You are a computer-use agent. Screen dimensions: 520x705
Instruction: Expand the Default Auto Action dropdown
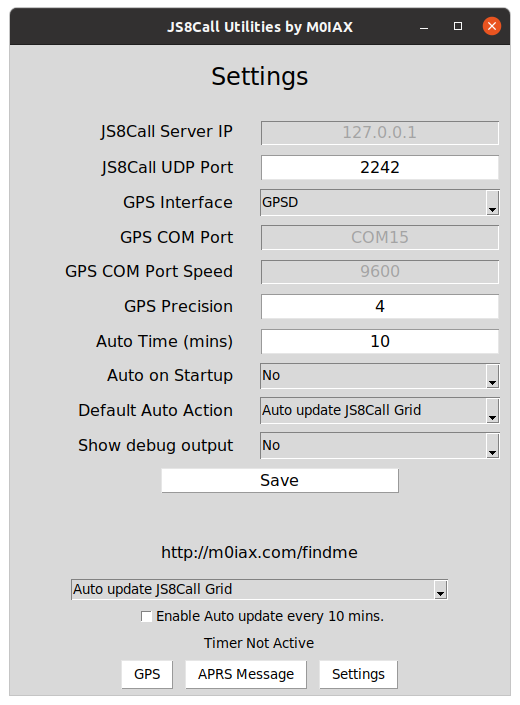[380, 410]
